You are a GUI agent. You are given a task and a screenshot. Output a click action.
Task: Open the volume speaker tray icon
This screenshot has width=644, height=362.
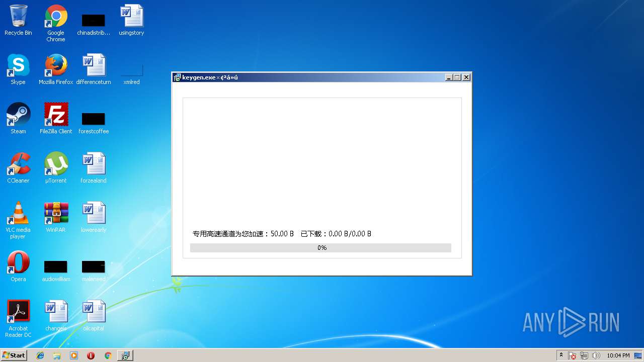point(596,355)
